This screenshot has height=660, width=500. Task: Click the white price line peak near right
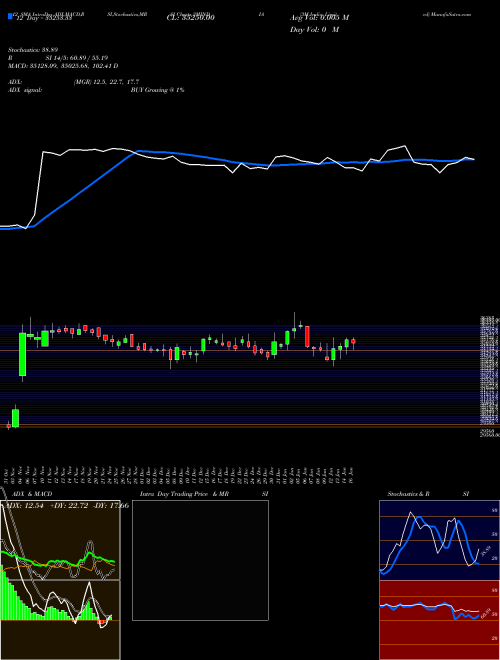(x=404, y=146)
